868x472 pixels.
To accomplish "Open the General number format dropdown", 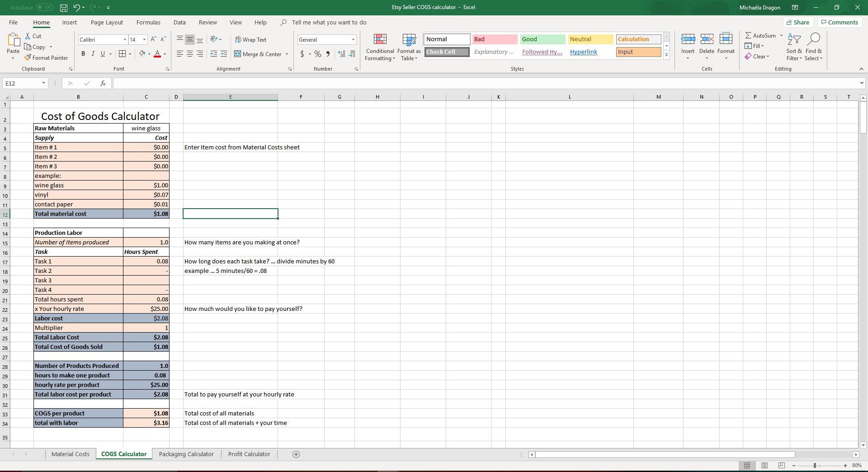I will click(x=353, y=39).
